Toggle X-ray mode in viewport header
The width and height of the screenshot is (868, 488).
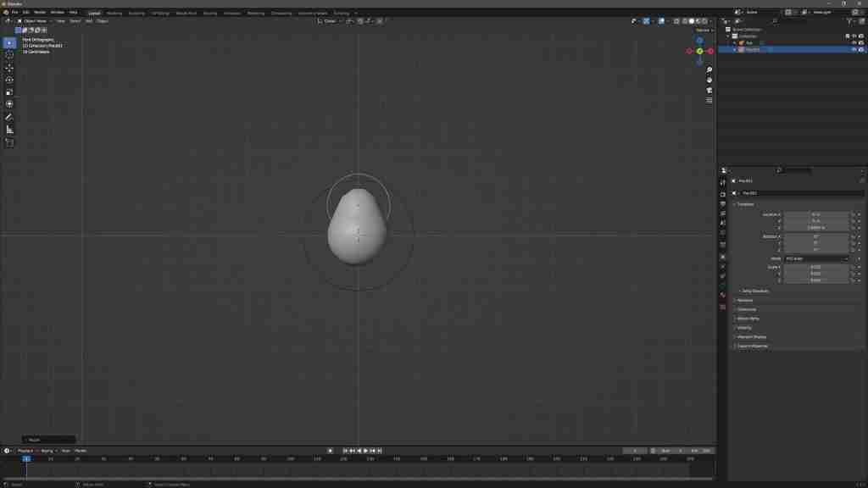tap(676, 21)
